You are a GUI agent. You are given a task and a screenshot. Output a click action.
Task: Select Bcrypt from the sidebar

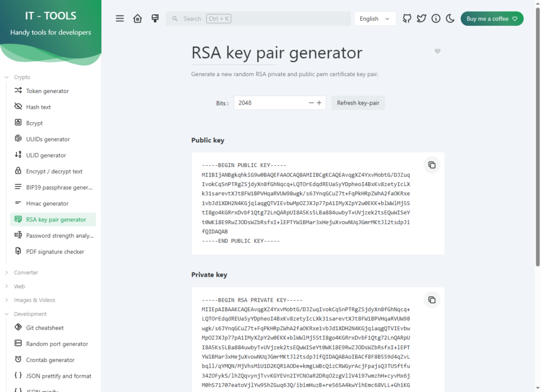click(34, 123)
